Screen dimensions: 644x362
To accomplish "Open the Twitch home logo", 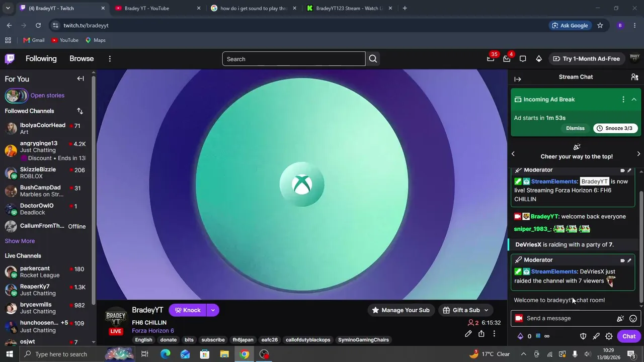I will coord(10,59).
